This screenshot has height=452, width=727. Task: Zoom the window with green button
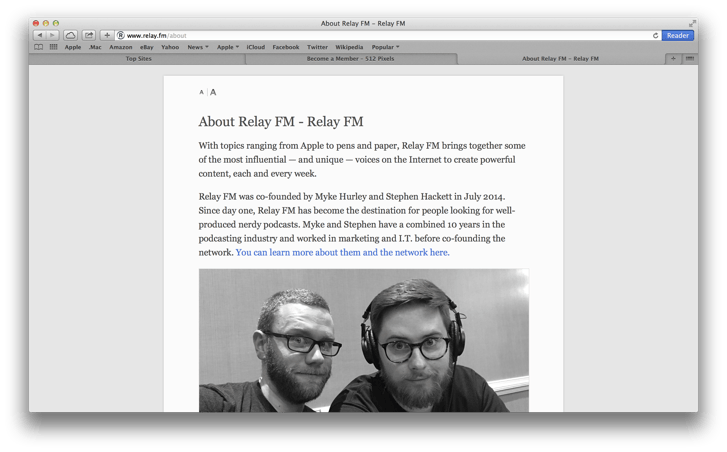[56, 23]
